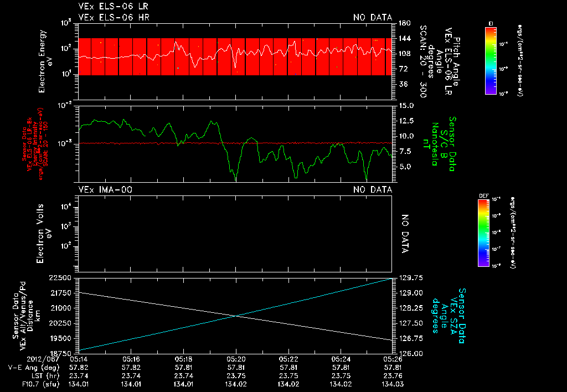Click the 'VEx IMA-00' panel title
Viewport: 567px width, 392px height.
click(105, 189)
